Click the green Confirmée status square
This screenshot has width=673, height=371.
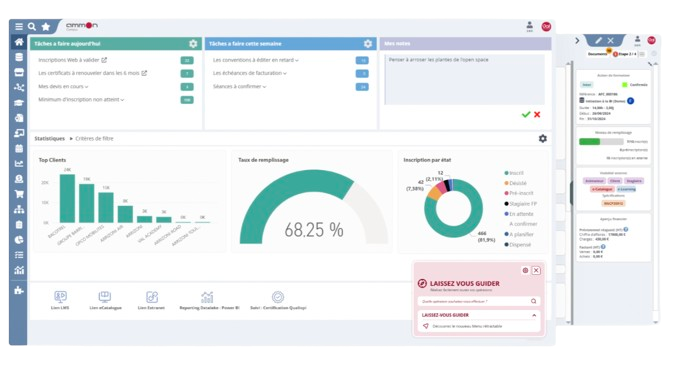624,85
